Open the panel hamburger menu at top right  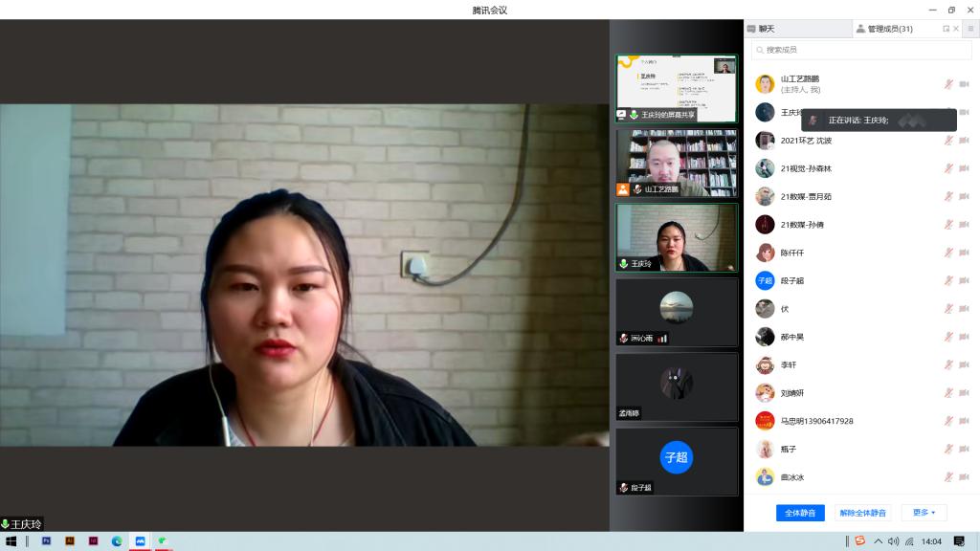(969, 29)
